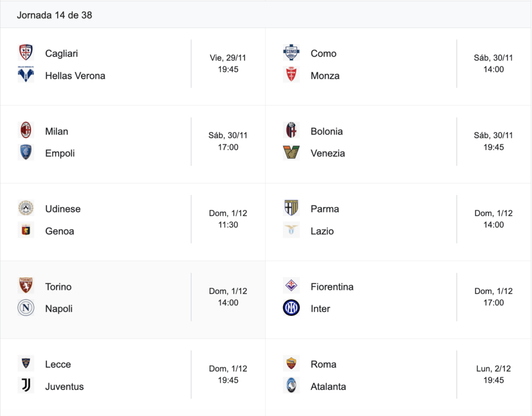Select the Fiorentina crest

(x=291, y=286)
